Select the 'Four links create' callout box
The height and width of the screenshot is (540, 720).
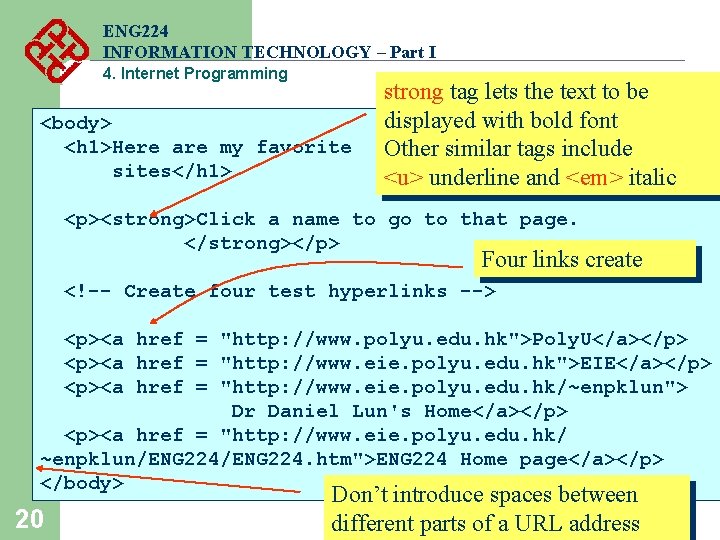[x=585, y=259]
